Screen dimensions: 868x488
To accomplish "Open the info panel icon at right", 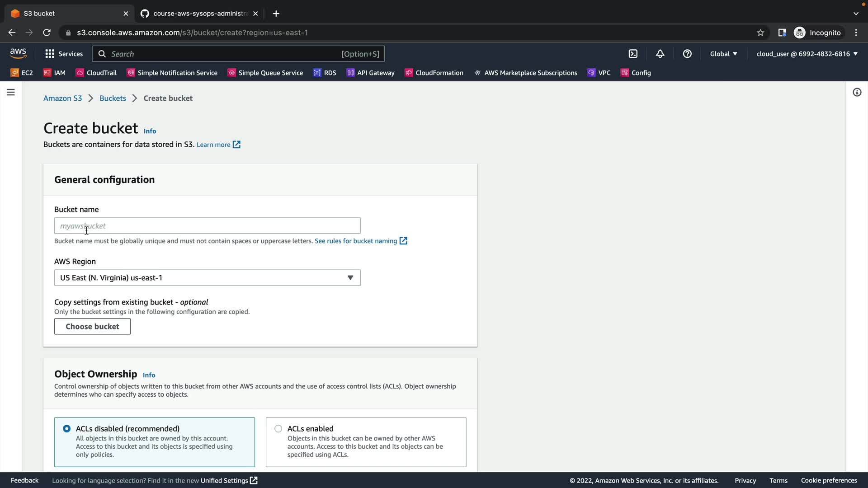I will (x=857, y=92).
